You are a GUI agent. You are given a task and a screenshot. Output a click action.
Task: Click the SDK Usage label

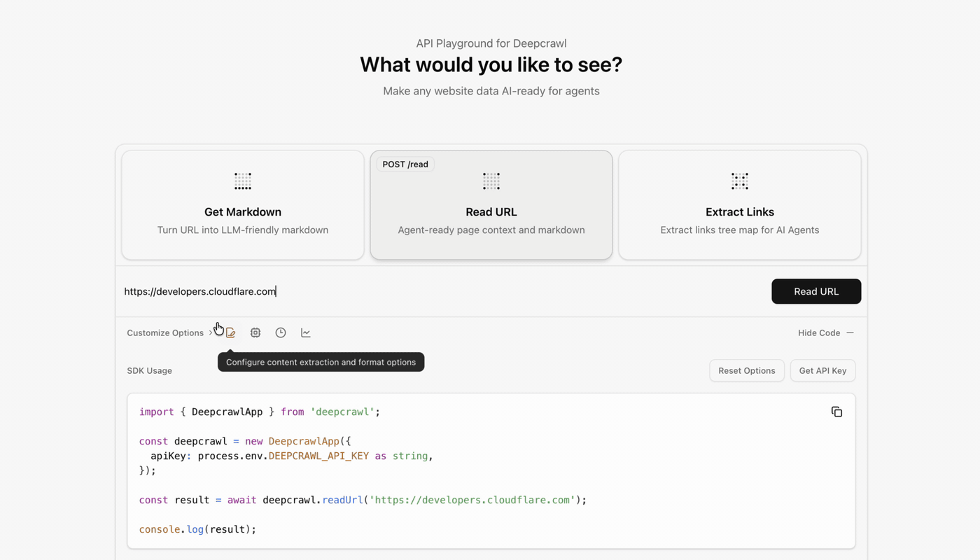coord(149,370)
